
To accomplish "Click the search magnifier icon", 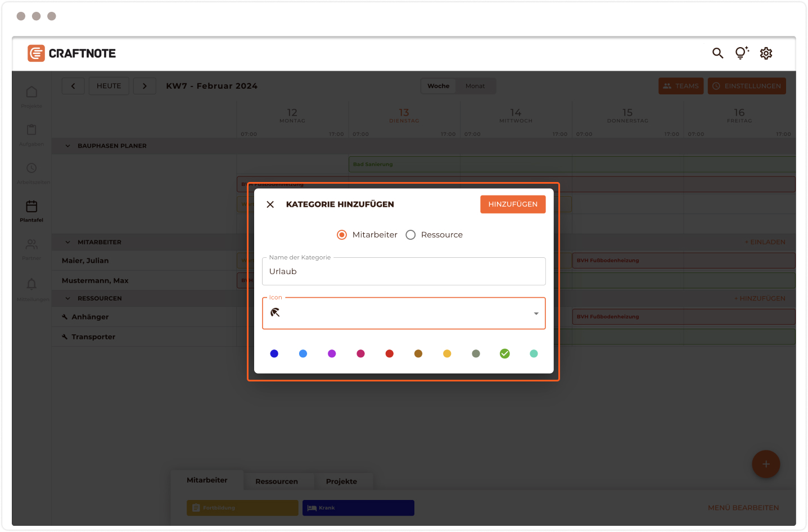I will pyautogui.click(x=717, y=53).
